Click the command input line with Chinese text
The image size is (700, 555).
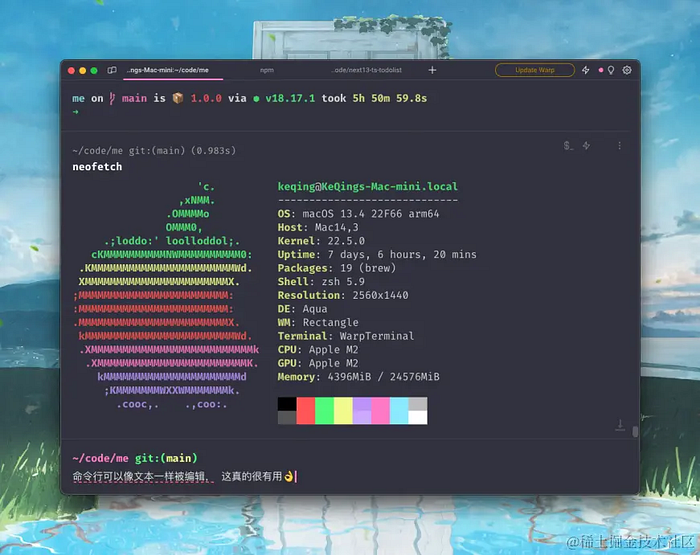pyautogui.click(x=350, y=477)
